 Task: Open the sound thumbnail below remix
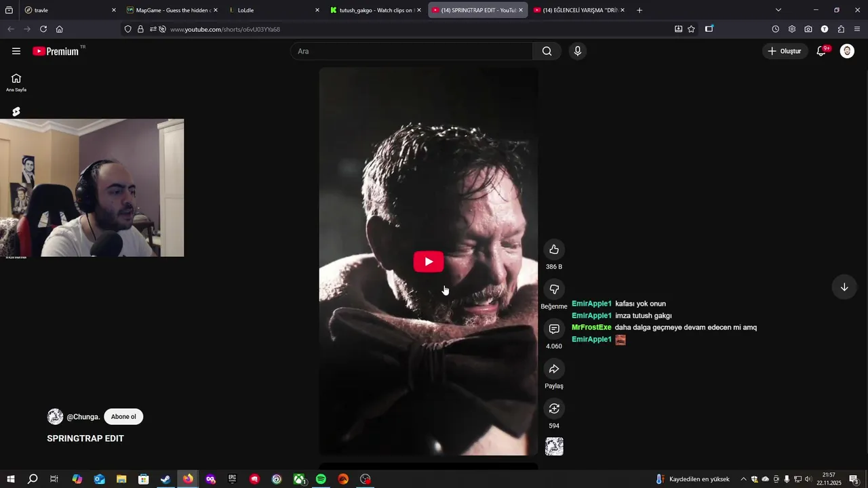click(x=554, y=447)
